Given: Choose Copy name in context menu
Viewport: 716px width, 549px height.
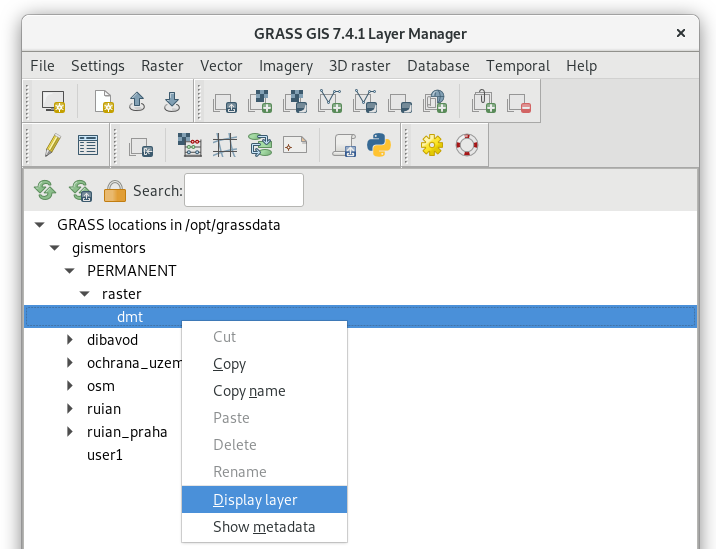Looking at the screenshot, I should tap(264, 391).
